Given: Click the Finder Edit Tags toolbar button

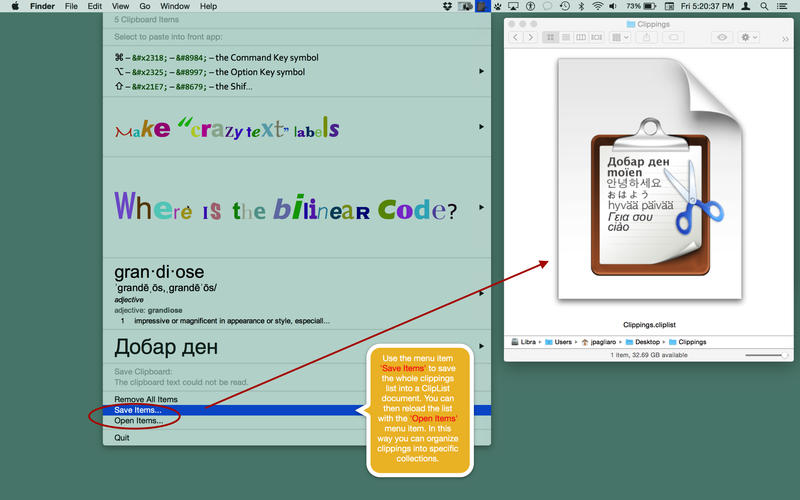Looking at the screenshot, I should point(673,37).
